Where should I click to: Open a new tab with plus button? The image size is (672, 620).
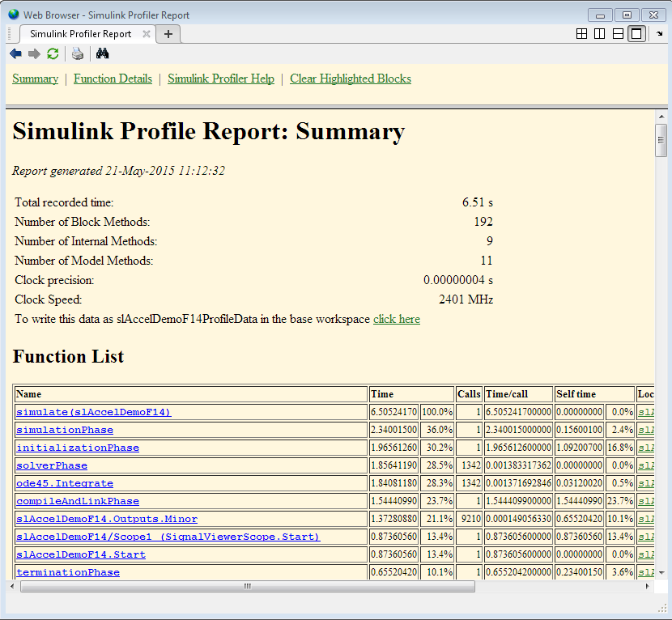[168, 34]
